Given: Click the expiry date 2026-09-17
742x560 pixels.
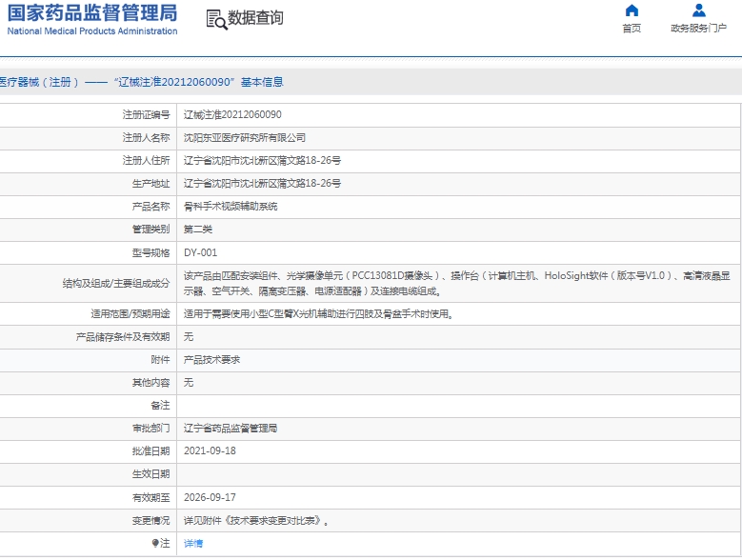Looking at the screenshot, I should (210, 497).
